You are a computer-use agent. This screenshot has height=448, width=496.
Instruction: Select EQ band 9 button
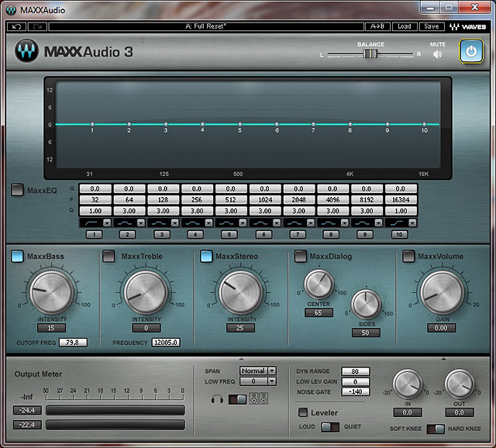coord(365,234)
